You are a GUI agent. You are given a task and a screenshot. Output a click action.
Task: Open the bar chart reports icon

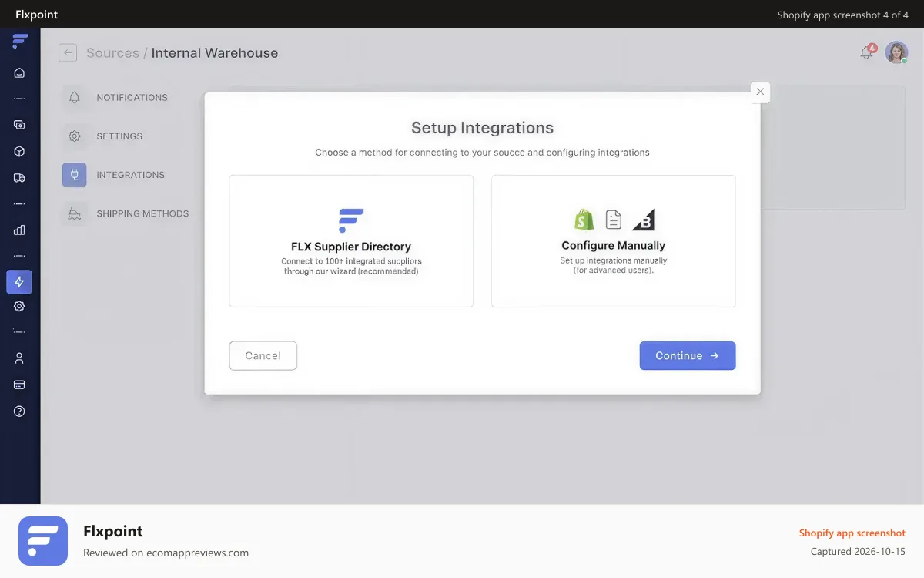click(19, 230)
